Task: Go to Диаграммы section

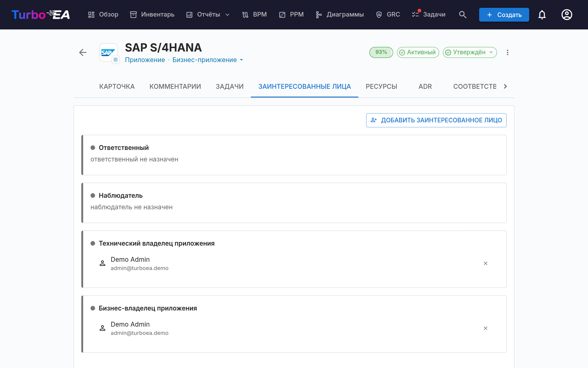Action: (x=340, y=14)
